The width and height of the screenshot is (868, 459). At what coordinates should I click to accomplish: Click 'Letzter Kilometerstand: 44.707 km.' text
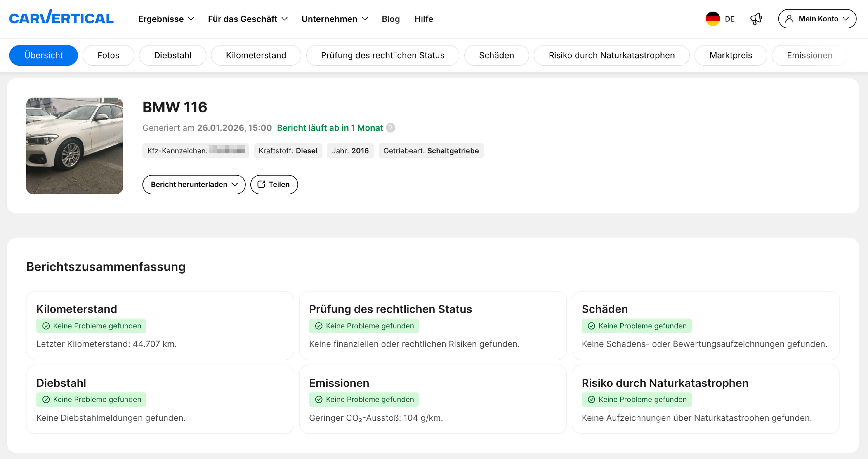(106, 344)
